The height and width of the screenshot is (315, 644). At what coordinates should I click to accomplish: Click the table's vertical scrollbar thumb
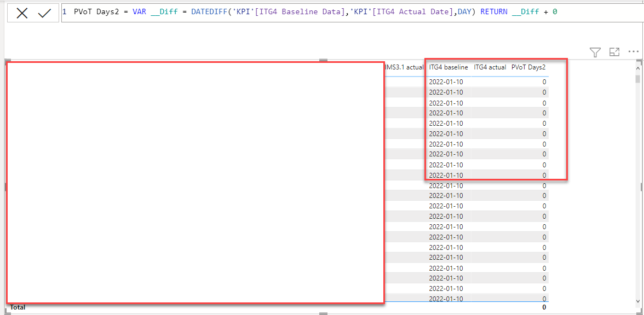pos(638,79)
